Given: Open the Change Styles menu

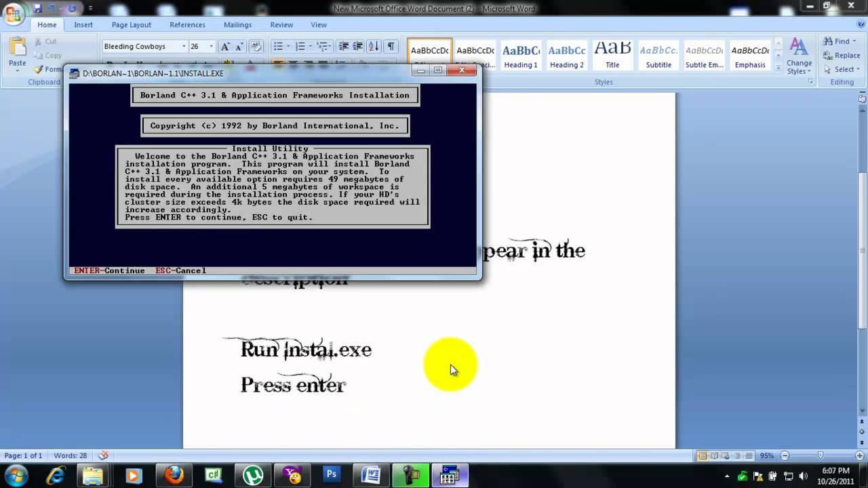Looking at the screenshot, I should point(799,56).
